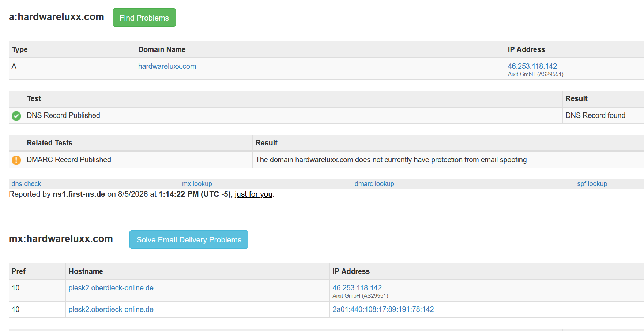Click the mx:hardwareluxx.com heading
This screenshot has width=644, height=331.
(61, 239)
